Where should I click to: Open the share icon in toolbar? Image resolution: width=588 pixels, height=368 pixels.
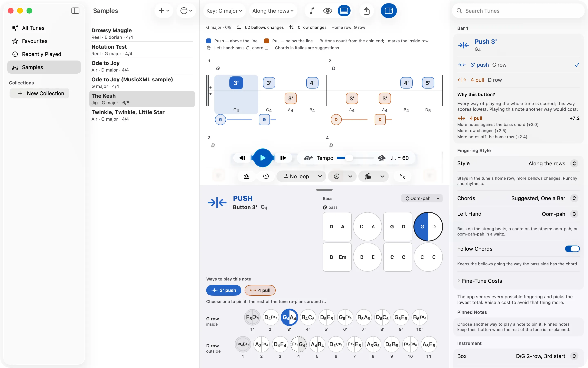click(366, 11)
